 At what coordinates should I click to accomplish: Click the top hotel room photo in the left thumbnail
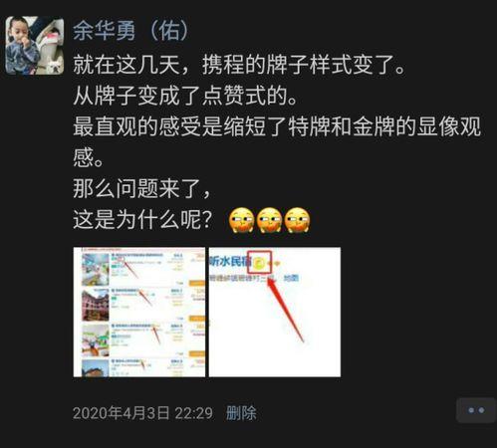tap(96, 270)
